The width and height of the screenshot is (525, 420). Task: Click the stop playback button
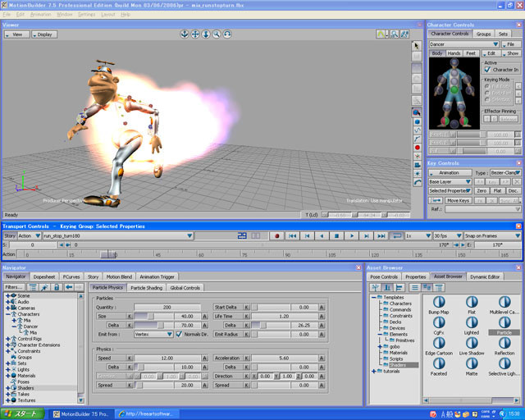point(336,235)
